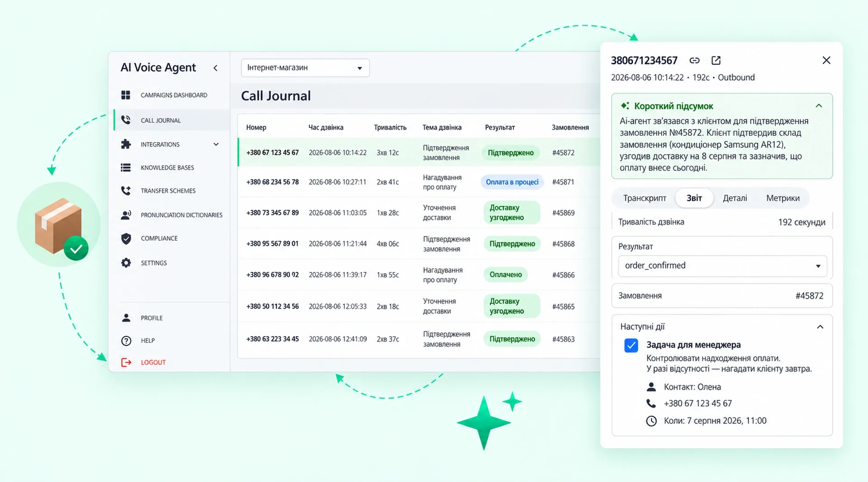Open the Settings gear icon
The width and height of the screenshot is (868, 482).
[x=126, y=263]
